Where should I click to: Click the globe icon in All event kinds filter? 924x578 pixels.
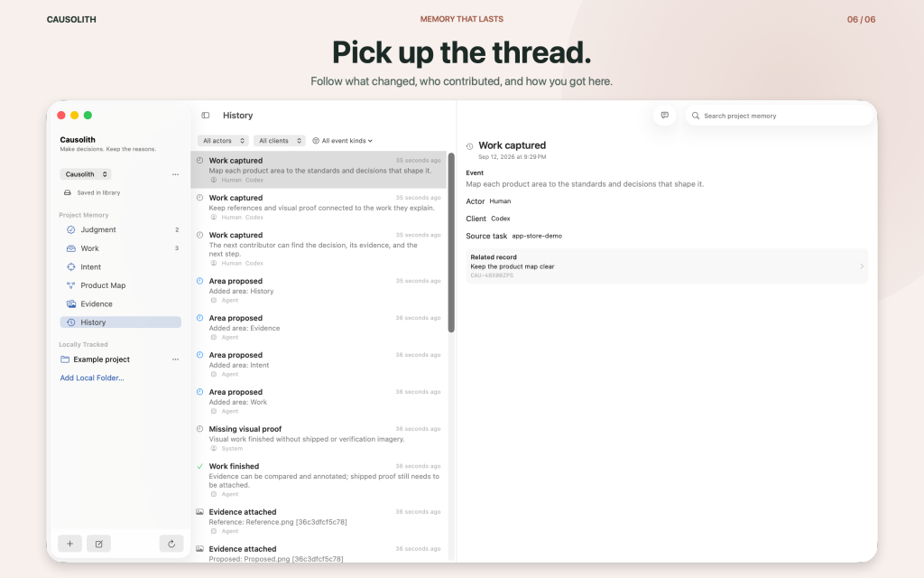(316, 141)
